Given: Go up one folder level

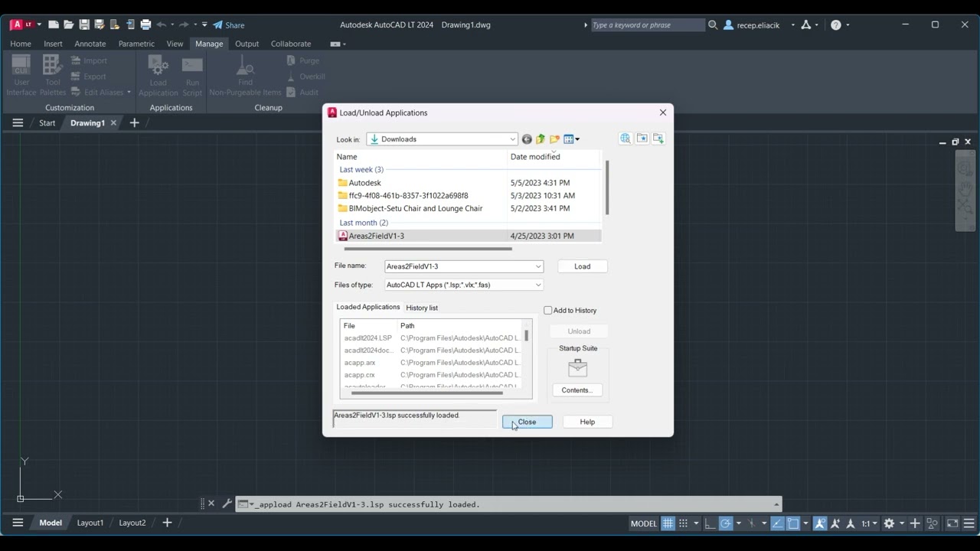Looking at the screenshot, I should tap(541, 139).
